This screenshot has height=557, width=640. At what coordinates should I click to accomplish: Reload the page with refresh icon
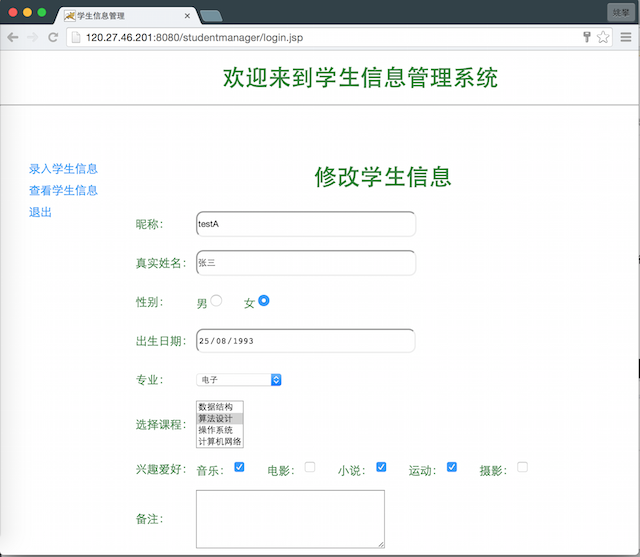(53, 38)
